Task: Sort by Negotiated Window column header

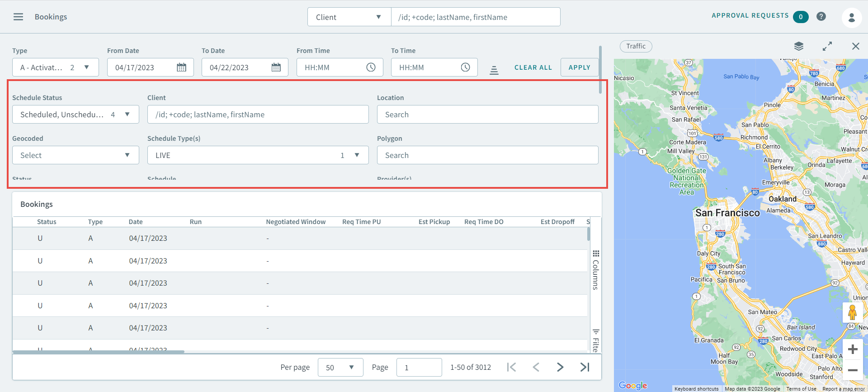Action: pyautogui.click(x=296, y=222)
